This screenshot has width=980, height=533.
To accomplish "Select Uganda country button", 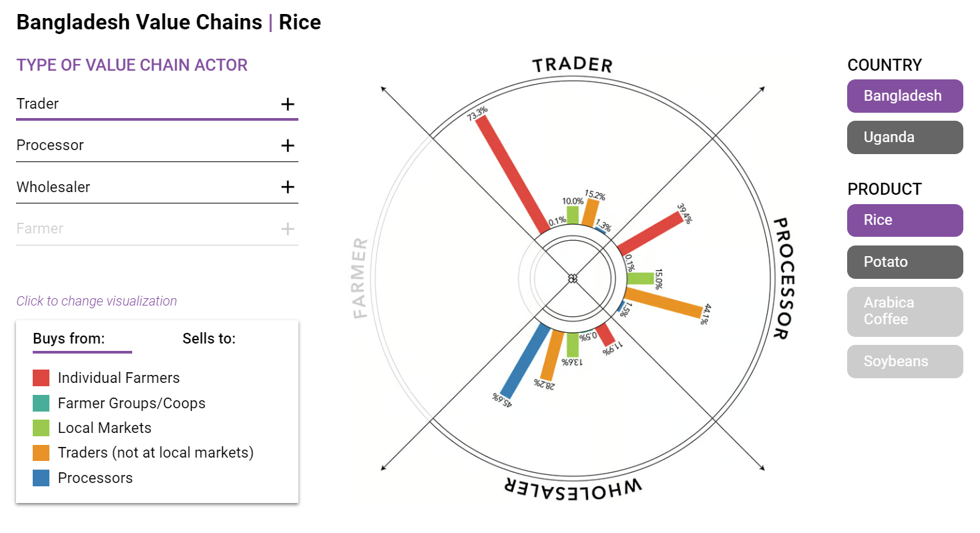I will 905,137.
